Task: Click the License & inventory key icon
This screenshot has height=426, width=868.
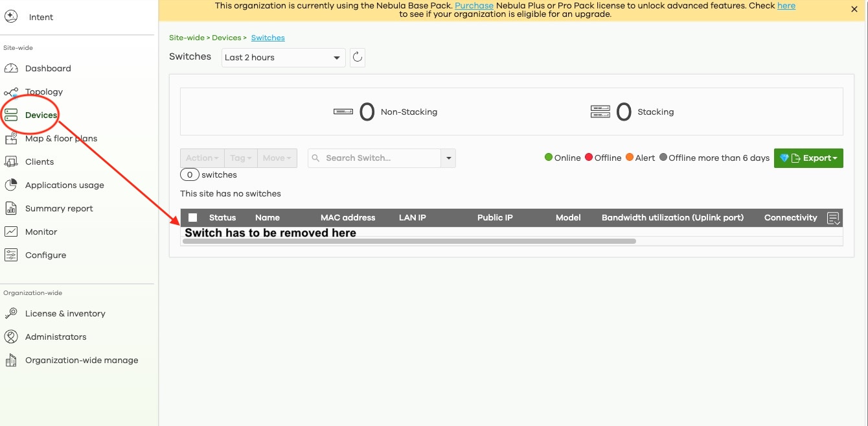Action: (x=11, y=313)
